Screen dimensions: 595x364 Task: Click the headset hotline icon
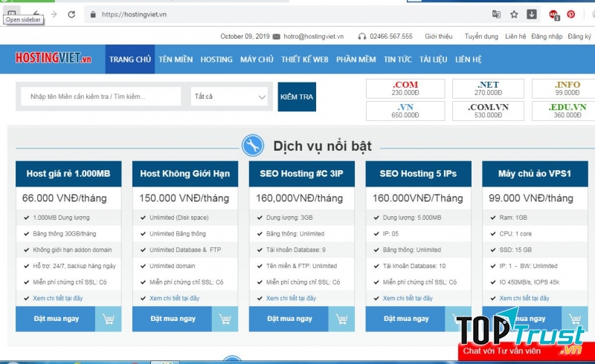pos(362,36)
